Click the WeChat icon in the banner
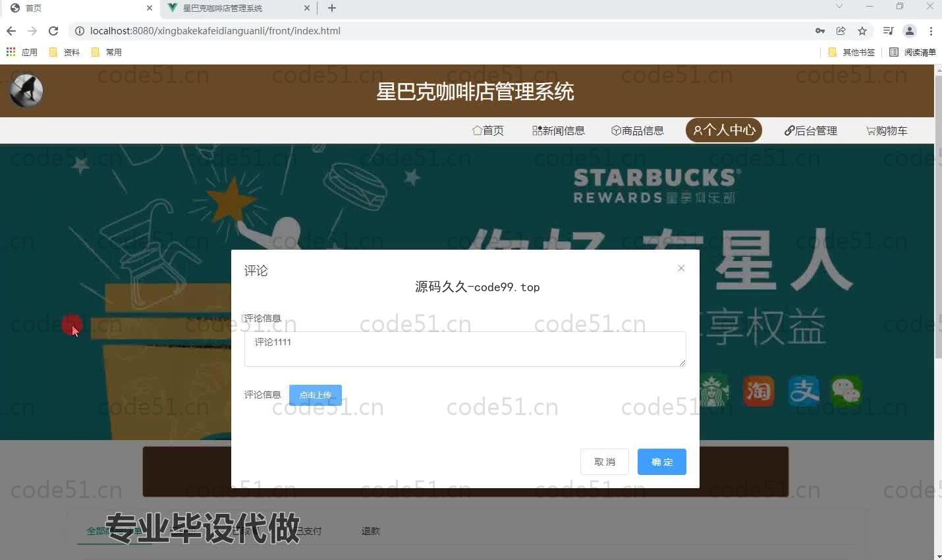The height and width of the screenshot is (560, 942). click(x=846, y=391)
